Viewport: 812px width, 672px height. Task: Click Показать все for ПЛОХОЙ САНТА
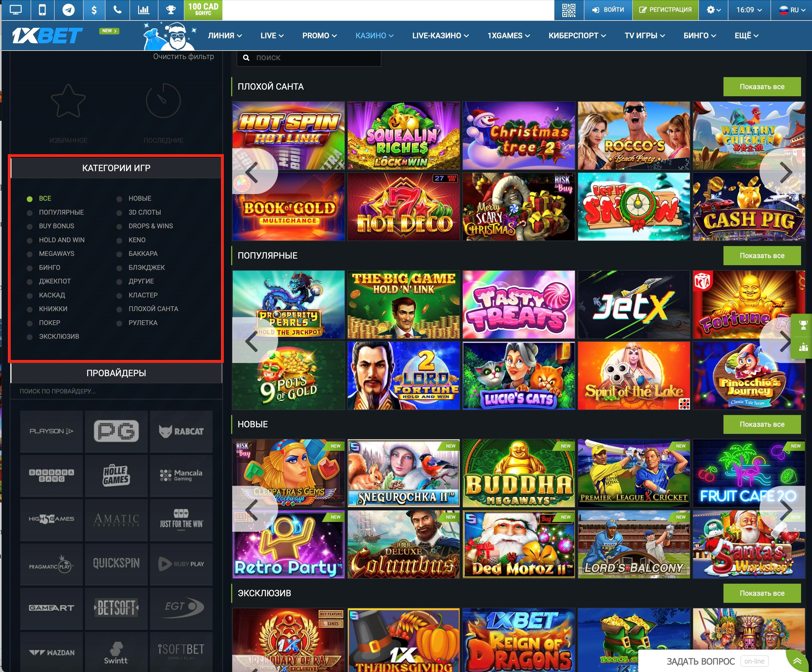pos(762,87)
